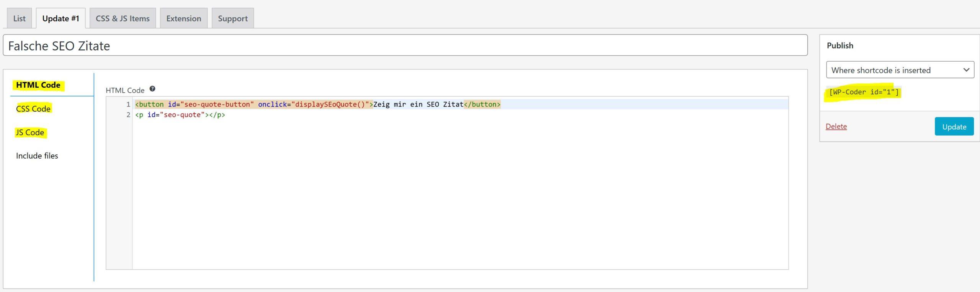Select the Update #1 tab
Image resolution: width=980 pixels, height=292 pixels.
60,18
